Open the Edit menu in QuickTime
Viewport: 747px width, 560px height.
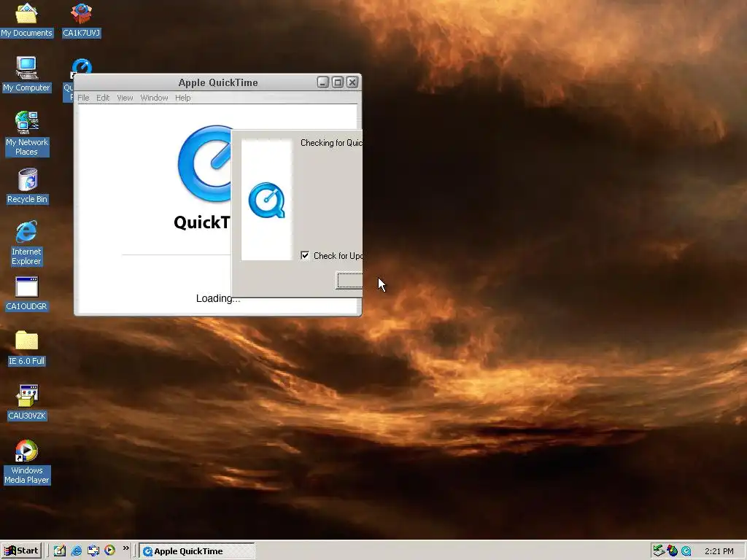pos(103,98)
